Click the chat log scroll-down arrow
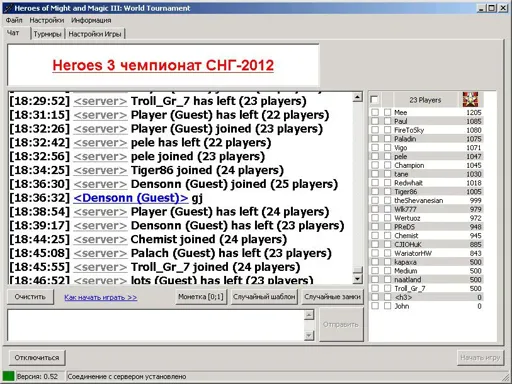 click(x=357, y=279)
